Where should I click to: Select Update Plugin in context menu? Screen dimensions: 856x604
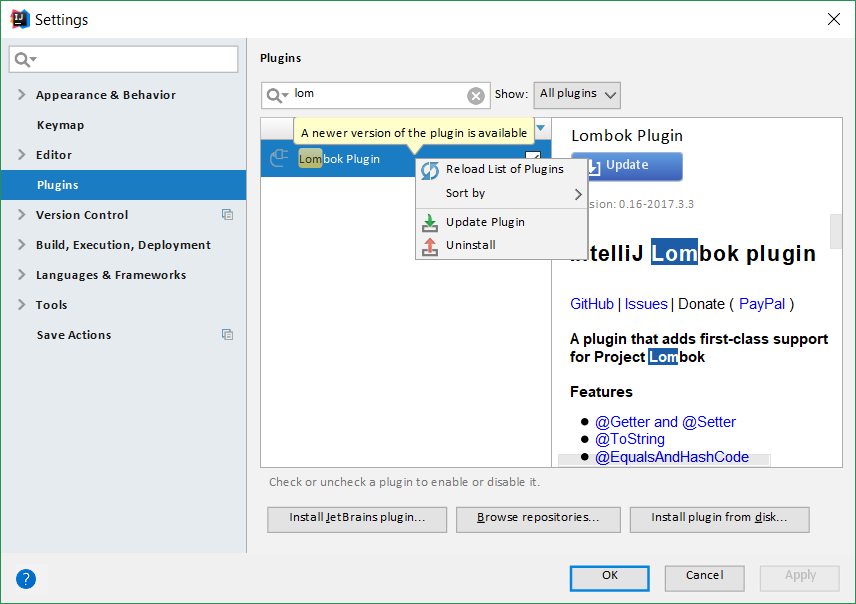point(501,222)
